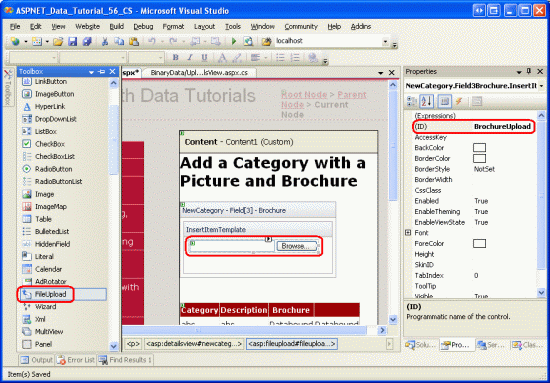
Task: Start debugging with the green play icon
Action: pos(234,41)
